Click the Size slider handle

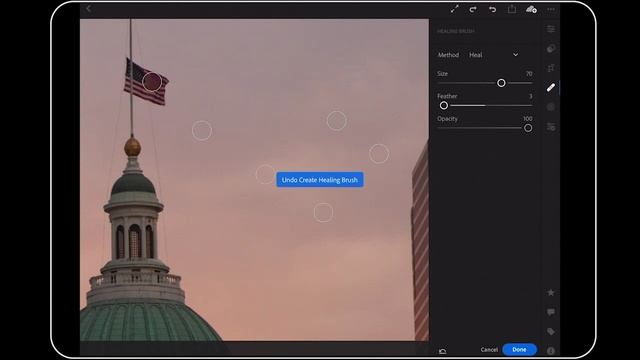(501, 83)
